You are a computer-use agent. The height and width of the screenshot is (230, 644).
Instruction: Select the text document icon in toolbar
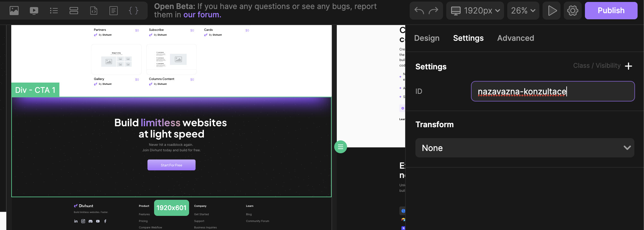coord(114,11)
